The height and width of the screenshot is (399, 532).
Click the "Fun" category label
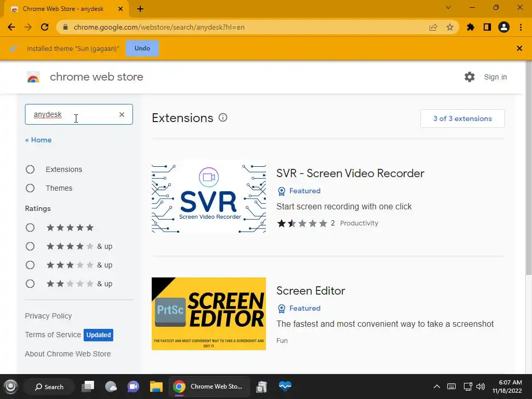282,341
